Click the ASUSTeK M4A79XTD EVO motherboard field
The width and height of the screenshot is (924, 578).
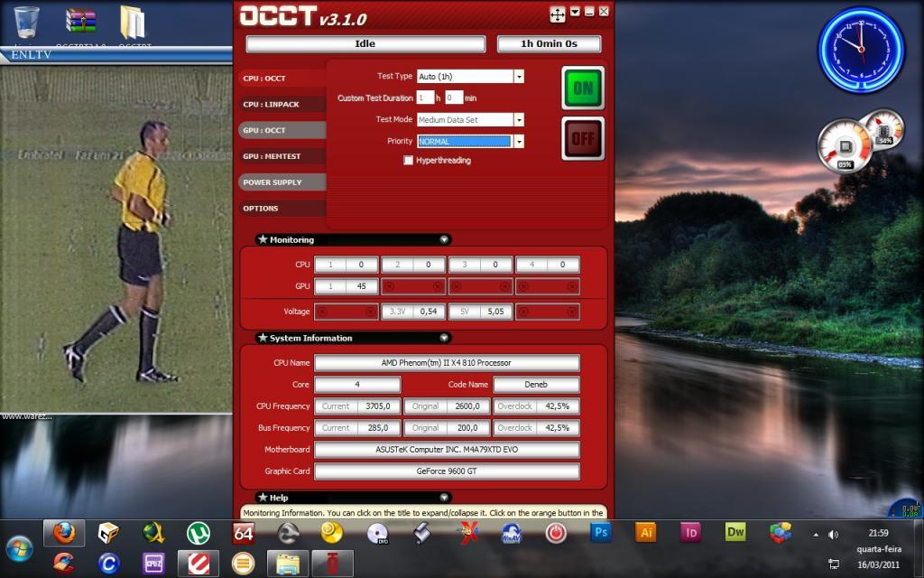(447, 450)
